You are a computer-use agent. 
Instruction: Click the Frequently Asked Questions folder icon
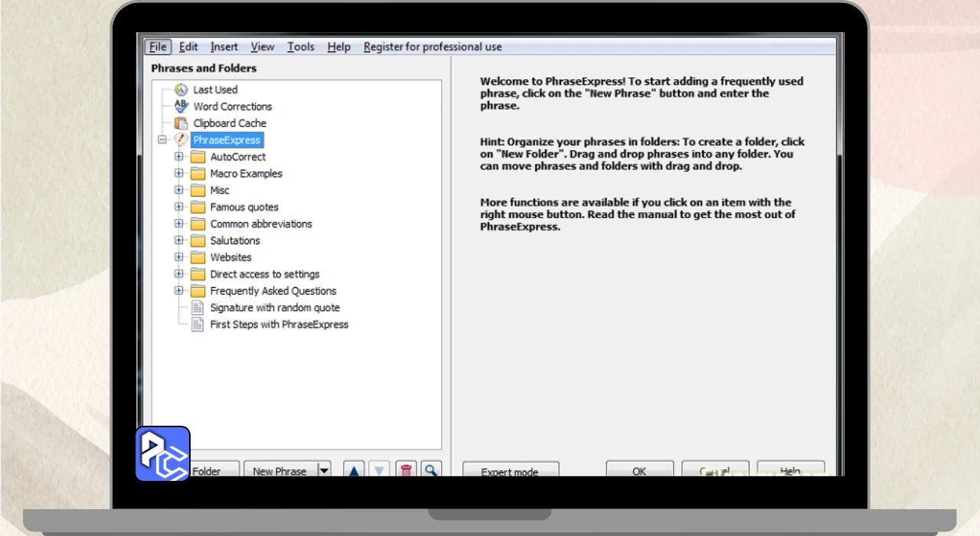pos(198,291)
